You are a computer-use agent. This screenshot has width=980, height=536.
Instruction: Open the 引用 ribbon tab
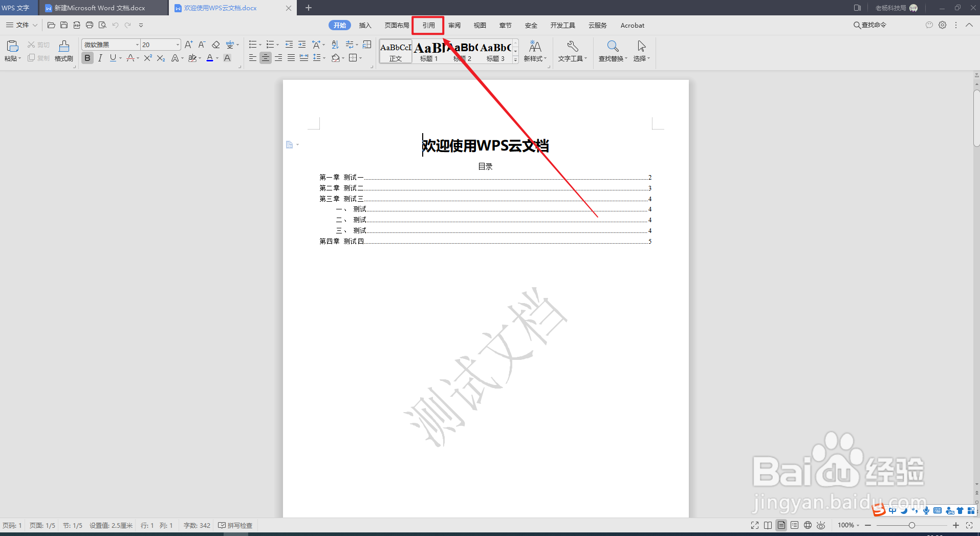coord(428,25)
